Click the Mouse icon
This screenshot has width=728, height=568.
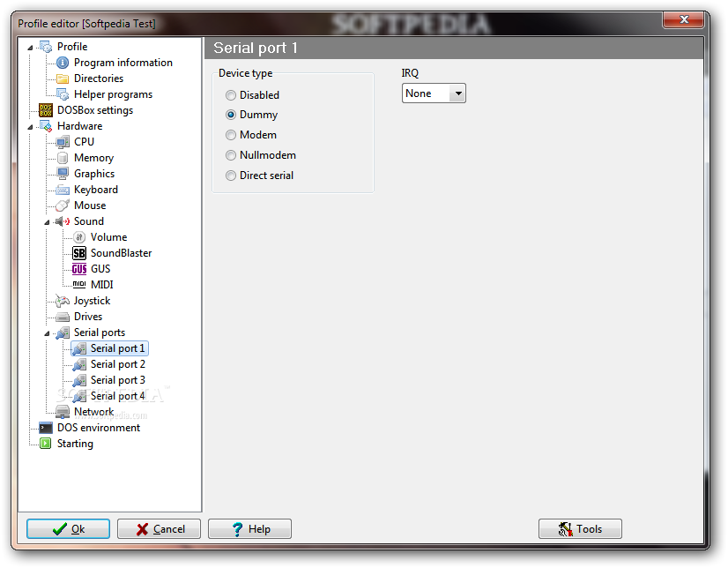coord(63,206)
